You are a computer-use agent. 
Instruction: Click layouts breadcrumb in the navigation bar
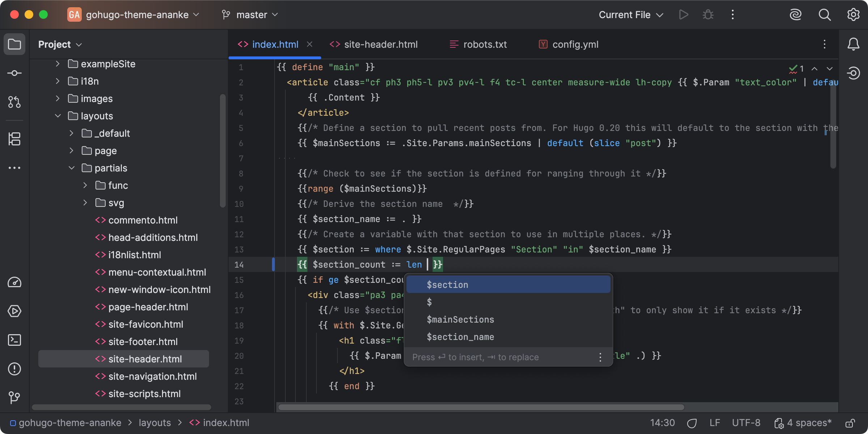pos(155,423)
